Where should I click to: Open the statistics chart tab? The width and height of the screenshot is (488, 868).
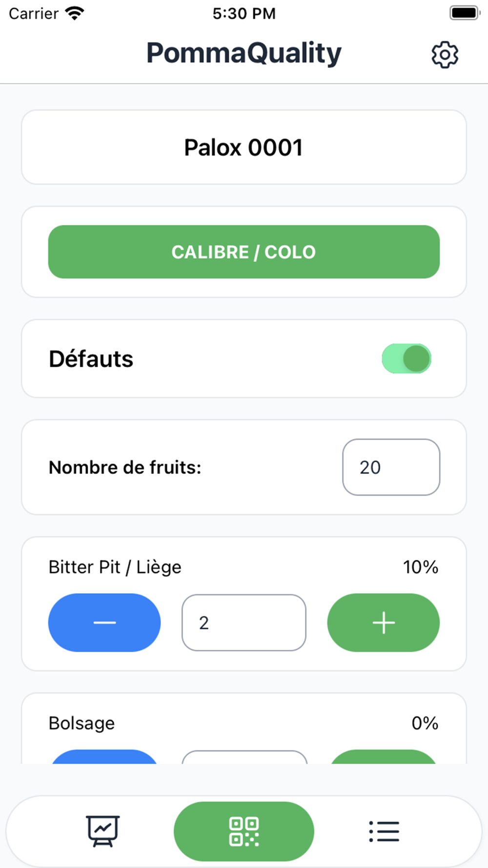(x=103, y=831)
